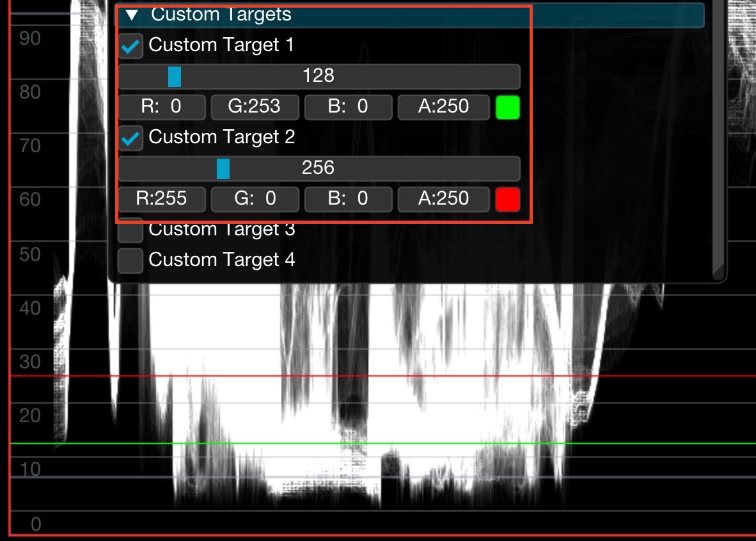The height and width of the screenshot is (541, 756).
Task: Collapse the Custom Targets section
Action: [x=132, y=15]
